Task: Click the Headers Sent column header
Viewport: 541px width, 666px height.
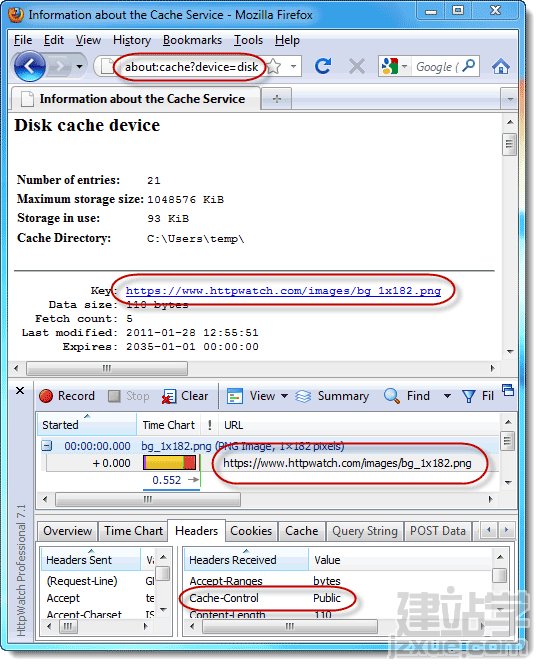Action: (x=91, y=560)
